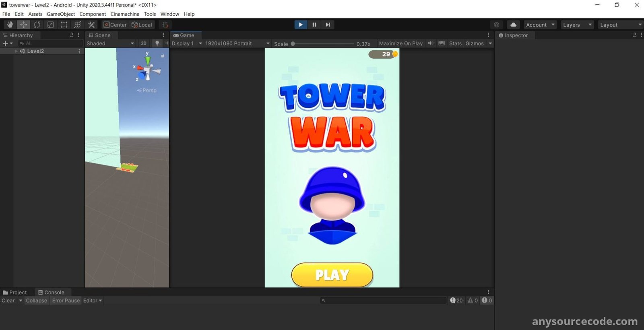This screenshot has height=330, width=644.
Task: Toggle Maximize On Play
Action: [x=400, y=43]
